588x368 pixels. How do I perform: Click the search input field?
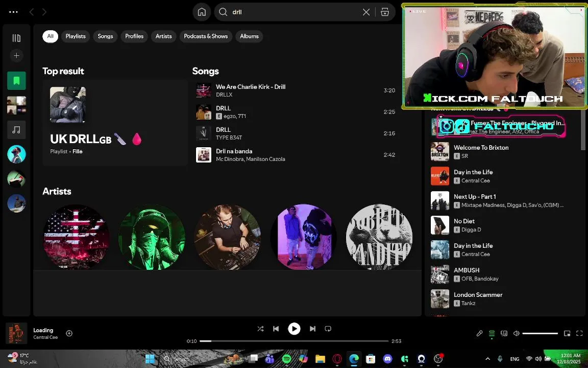[295, 12]
